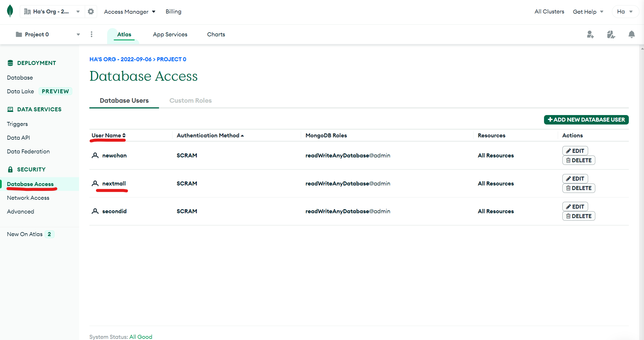Open the notifications bell
Image resolution: width=644 pixels, height=340 pixels.
(x=631, y=35)
